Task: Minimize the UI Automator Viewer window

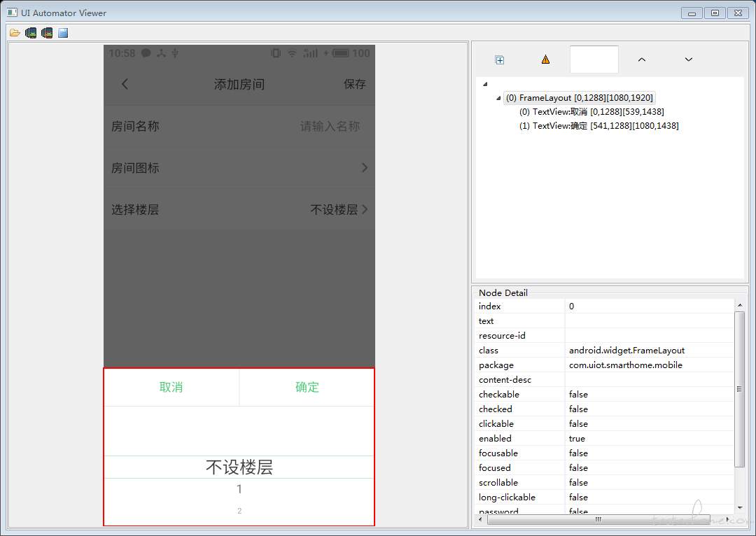Action: [x=692, y=13]
